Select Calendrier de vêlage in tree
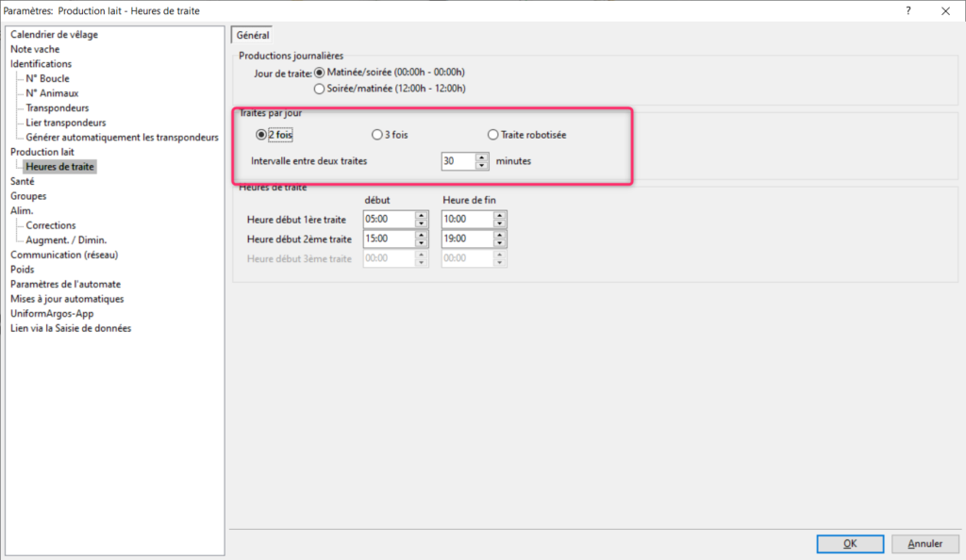 coord(54,35)
